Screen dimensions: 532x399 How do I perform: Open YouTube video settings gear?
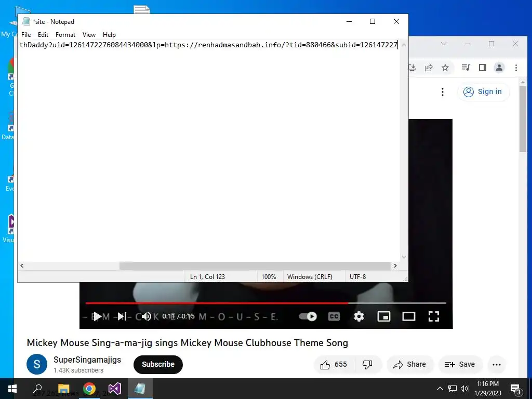(358, 316)
